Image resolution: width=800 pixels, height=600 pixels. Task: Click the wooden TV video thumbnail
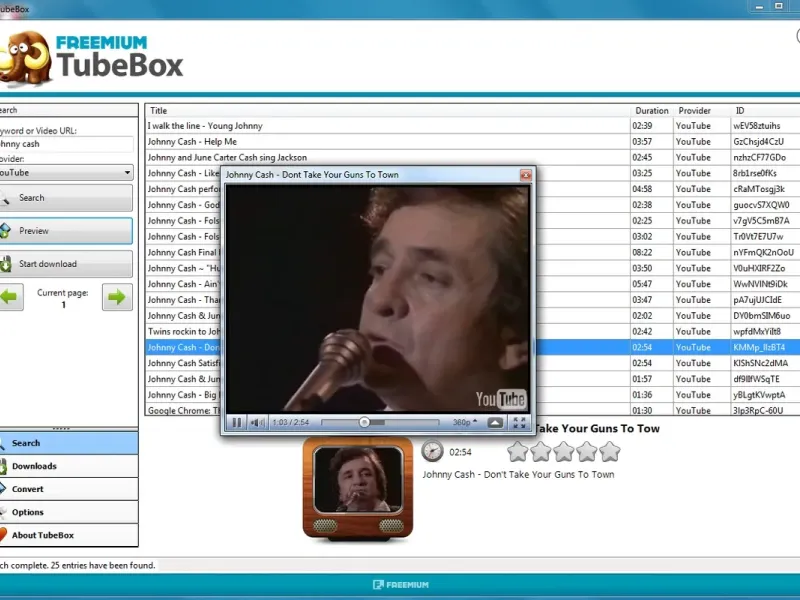(358, 487)
